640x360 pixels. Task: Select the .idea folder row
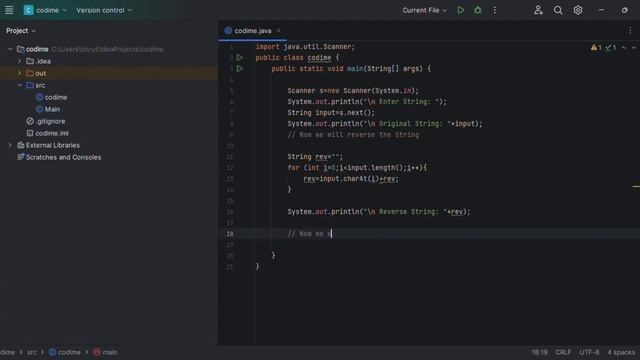109,61
